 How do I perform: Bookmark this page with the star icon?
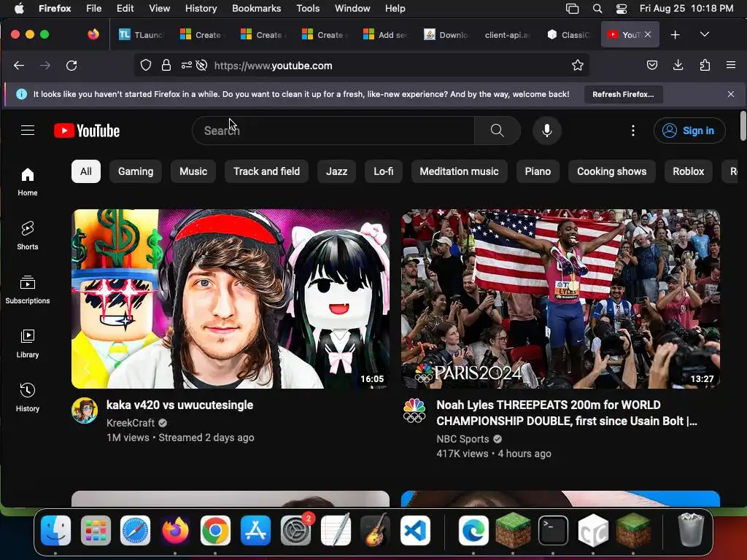(x=578, y=65)
